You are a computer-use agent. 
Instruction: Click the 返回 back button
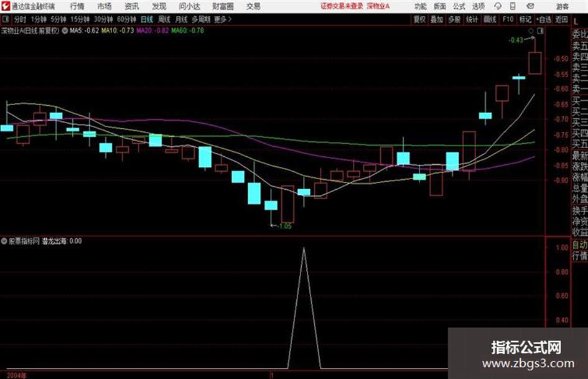561,19
